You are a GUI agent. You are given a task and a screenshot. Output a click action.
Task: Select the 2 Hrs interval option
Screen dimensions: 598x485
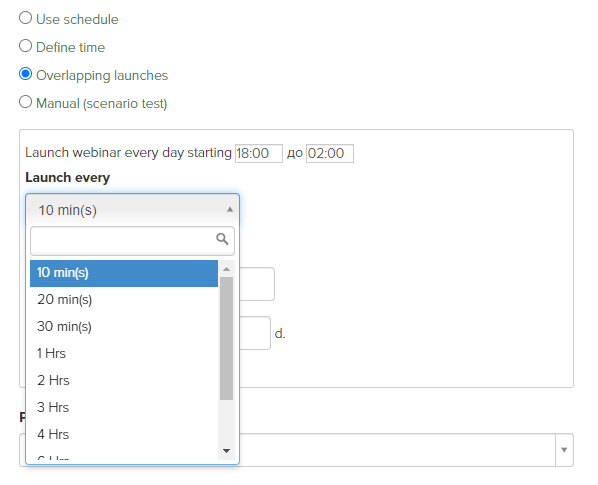point(124,381)
